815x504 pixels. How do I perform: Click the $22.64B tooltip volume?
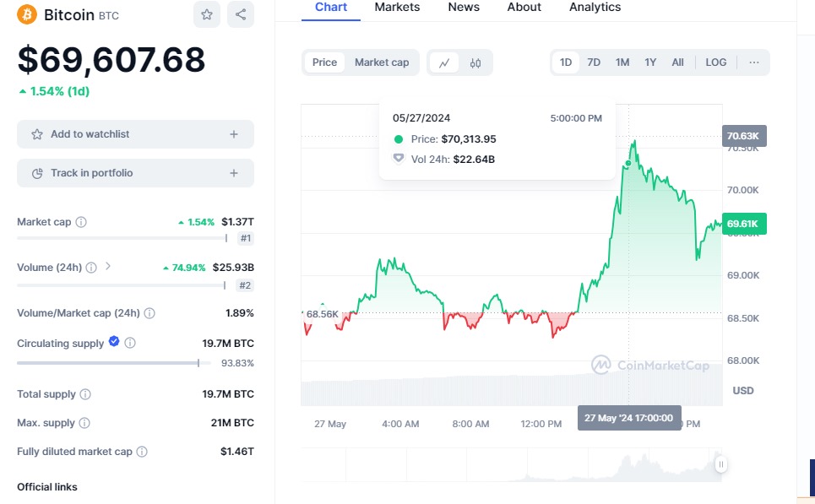click(474, 160)
